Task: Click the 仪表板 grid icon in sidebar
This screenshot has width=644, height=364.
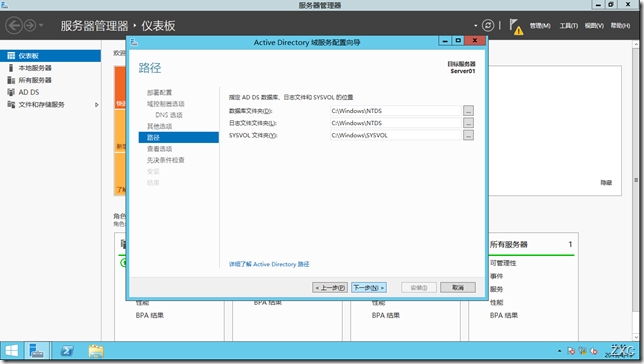Action: coord(11,55)
